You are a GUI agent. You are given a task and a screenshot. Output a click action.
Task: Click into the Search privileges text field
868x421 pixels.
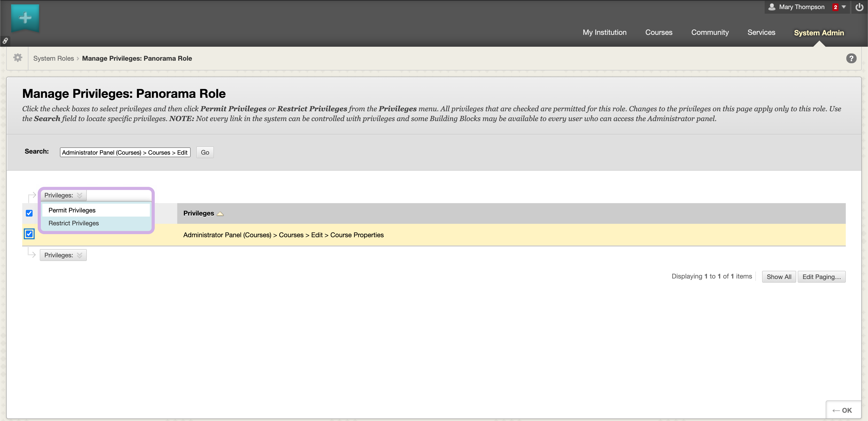click(x=125, y=152)
